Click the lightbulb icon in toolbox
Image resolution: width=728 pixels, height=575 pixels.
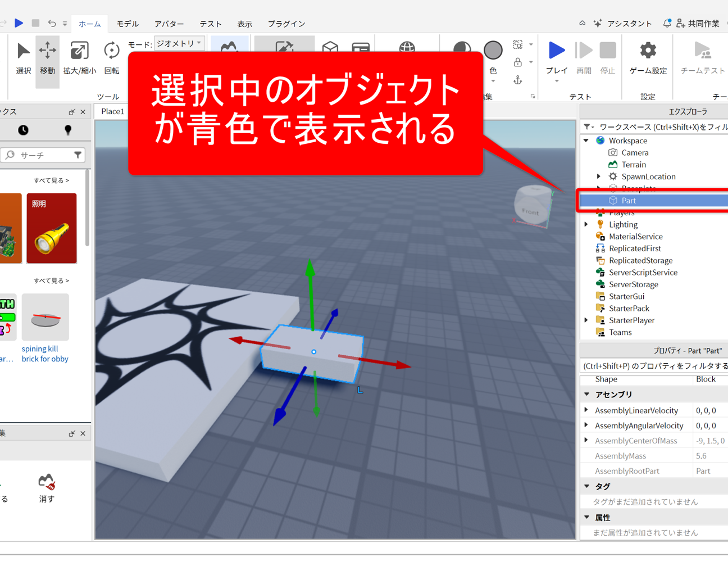68,130
